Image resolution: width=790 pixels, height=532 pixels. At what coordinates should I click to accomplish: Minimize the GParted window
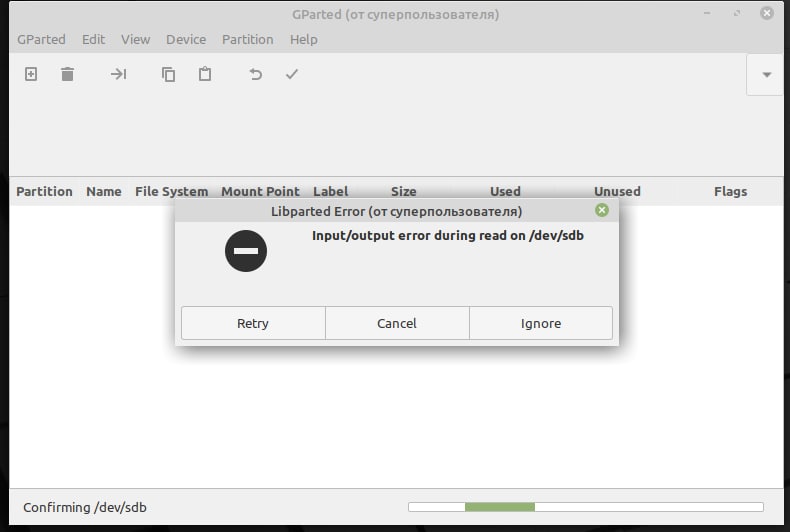pos(707,14)
